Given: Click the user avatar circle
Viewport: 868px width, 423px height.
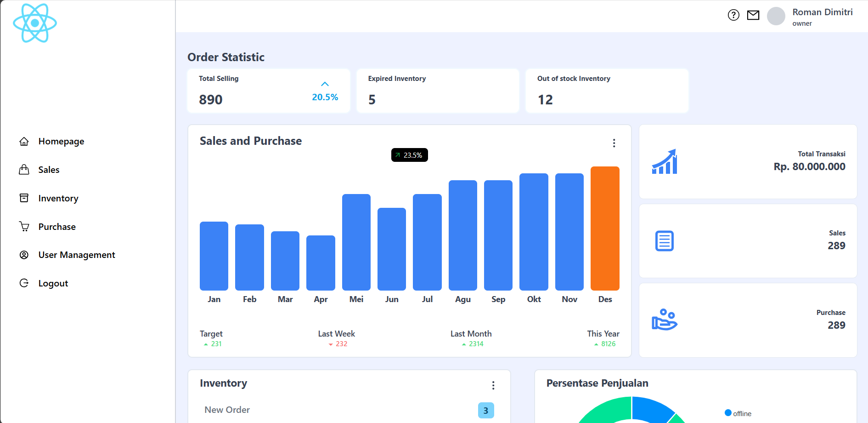Looking at the screenshot, I should pyautogui.click(x=776, y=16).
